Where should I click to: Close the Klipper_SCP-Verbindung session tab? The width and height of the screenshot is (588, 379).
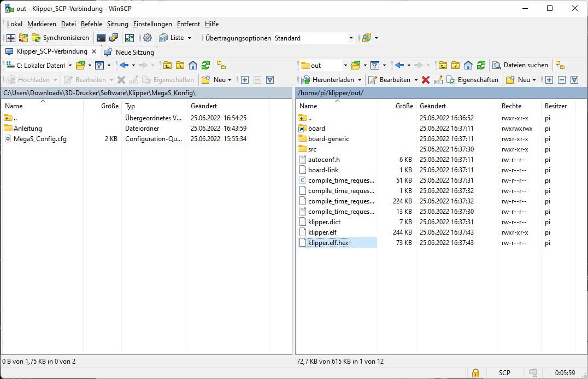click(x=94, y=51)
